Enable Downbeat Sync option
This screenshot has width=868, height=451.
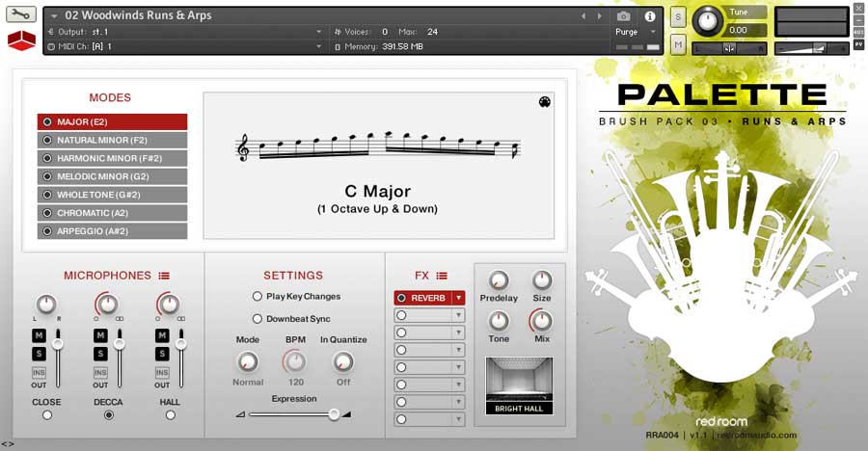[x=257, y=319]
